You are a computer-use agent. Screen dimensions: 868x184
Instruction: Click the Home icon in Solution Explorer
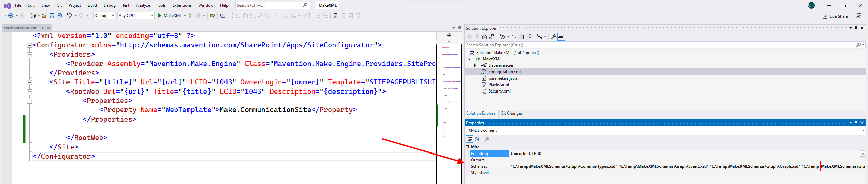485,37
